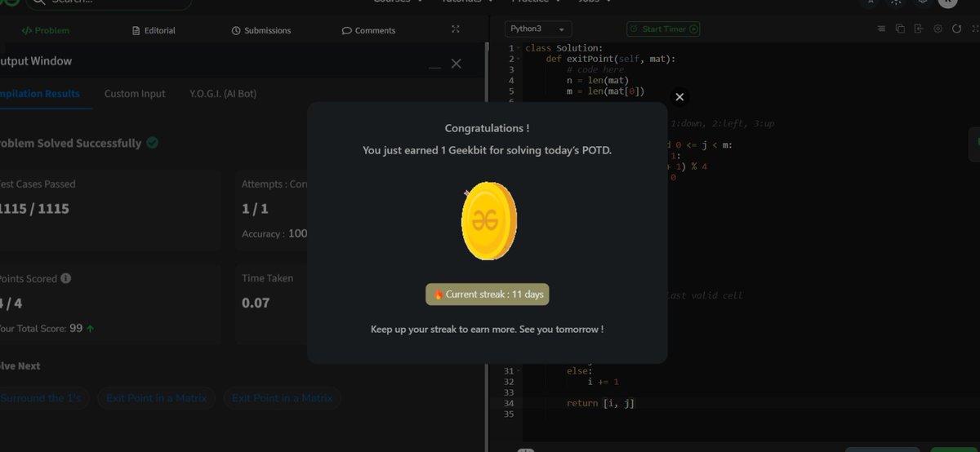Click the Points Scored info icon
Screen dimensions: 980x452
[x=65, y=278]
